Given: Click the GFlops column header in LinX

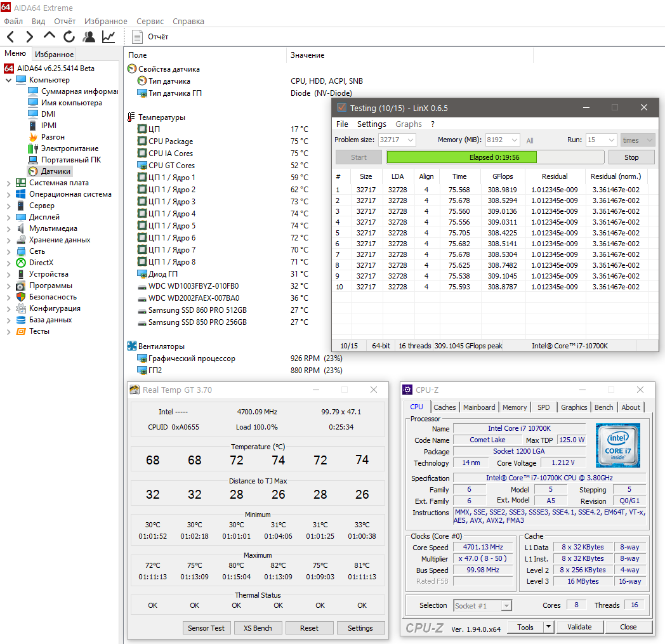Looking at the screenshot, I should tap(503, 176).
